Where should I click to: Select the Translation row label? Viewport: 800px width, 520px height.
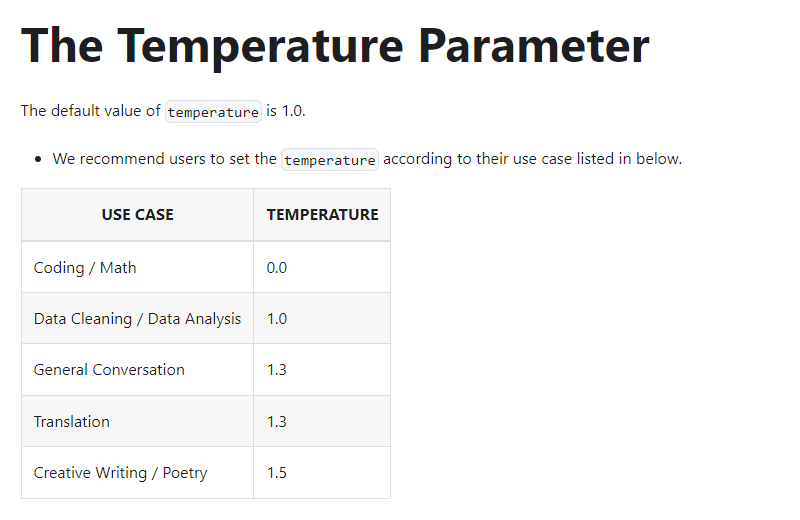tap(71, 422)
